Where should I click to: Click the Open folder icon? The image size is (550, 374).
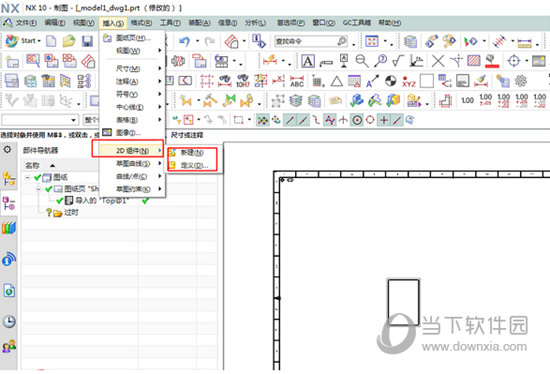(69, 41)
